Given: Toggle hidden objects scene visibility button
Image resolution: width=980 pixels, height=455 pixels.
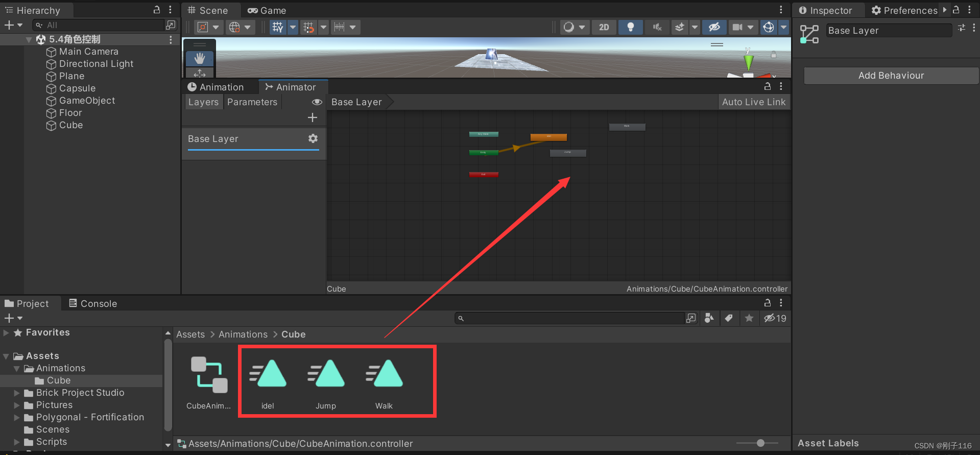Looking at the screenshot, I should pos(714,27).
